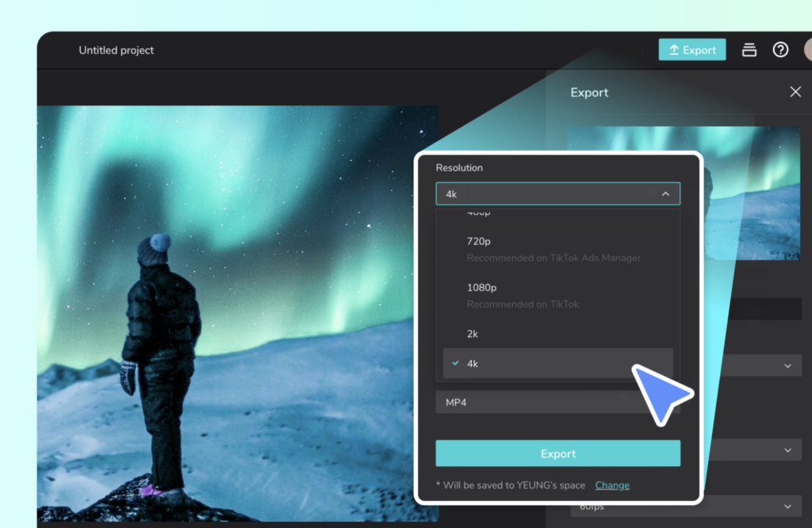Select the 720p resolution option
Viewport: 812px width, 528px height.
pos(480,241)
